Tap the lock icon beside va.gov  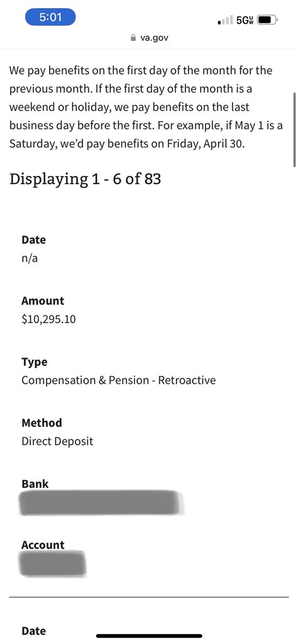(133, 38)
